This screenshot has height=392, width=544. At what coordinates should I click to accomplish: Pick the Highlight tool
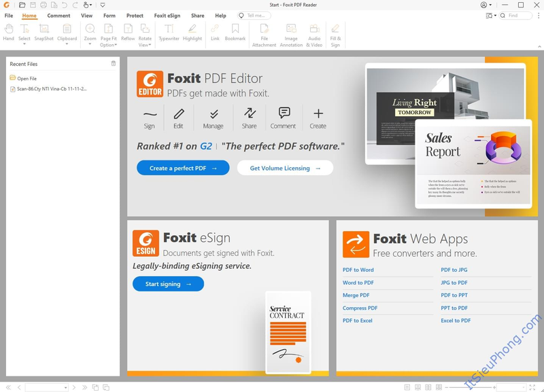pos(192,33)
